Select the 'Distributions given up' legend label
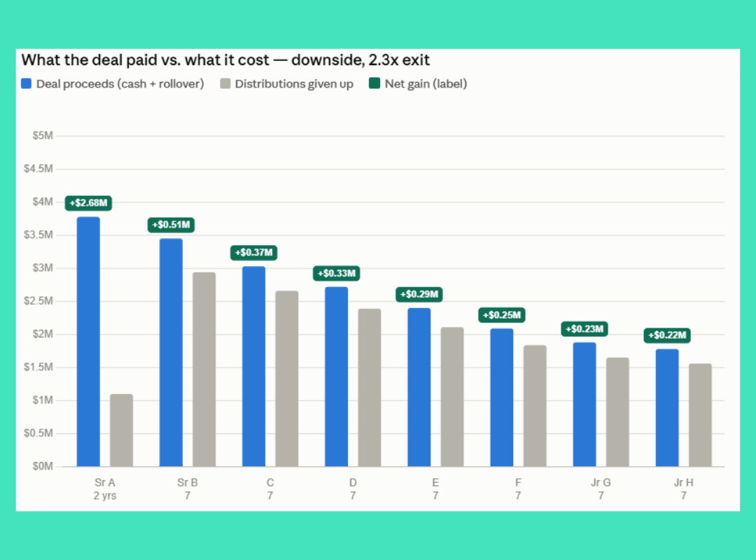Image resolution: width=756 pixels, height=560 pixels. coord(294,84)
